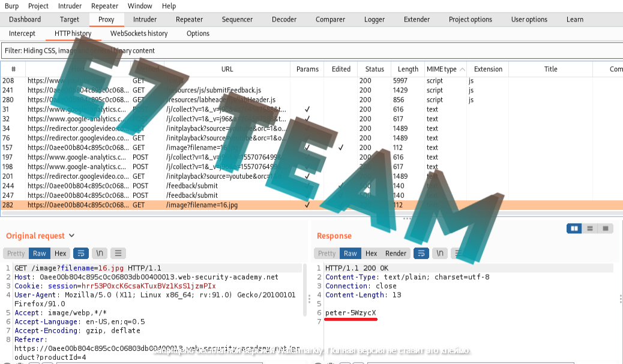The width and height of the screenshot is (623, 364).
Task: Open the Project menu
Action: pyautogui.click(x=38, y=6)
